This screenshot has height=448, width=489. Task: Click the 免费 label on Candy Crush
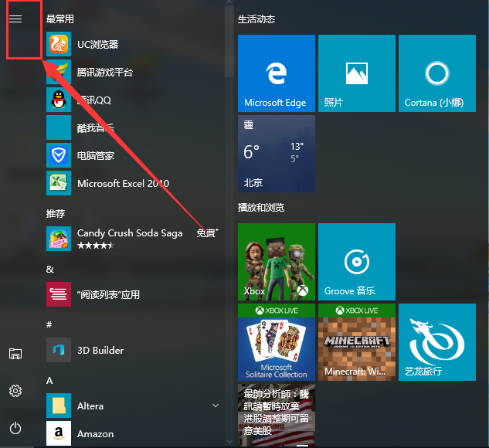click(207, 233)
